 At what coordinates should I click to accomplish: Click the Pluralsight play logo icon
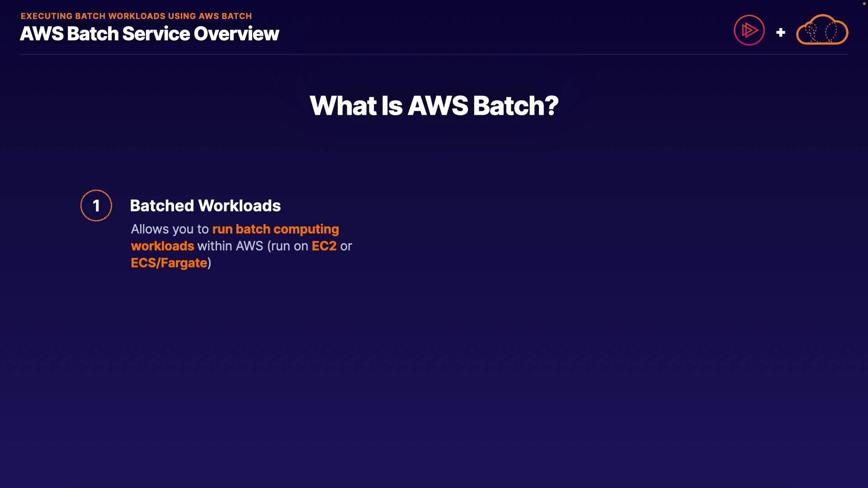pos(749,30)
